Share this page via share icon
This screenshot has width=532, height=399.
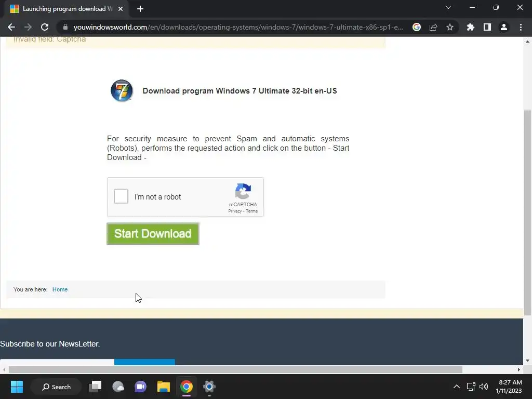[433, 27]
